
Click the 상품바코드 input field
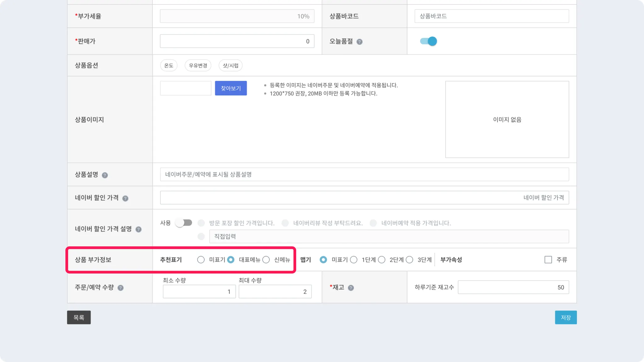pyautogui.click(x=491, y=16)
